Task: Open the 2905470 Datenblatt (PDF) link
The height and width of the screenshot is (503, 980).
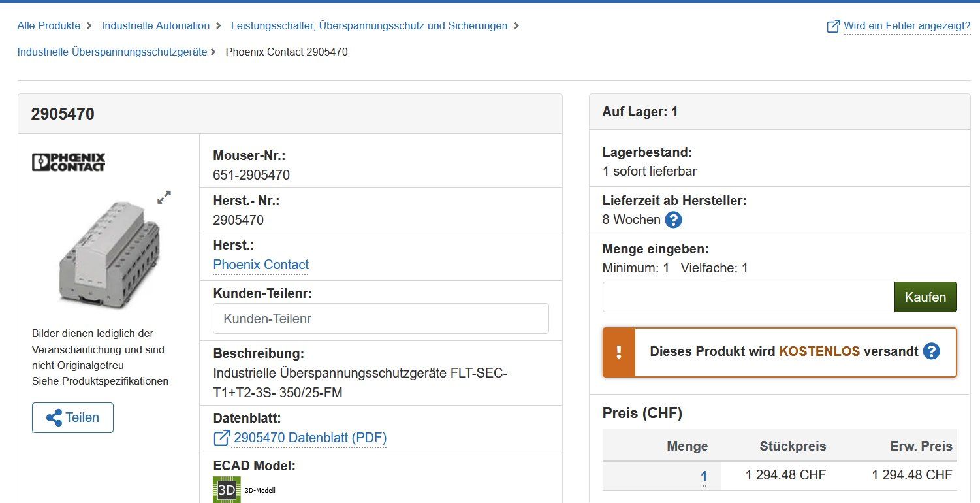Action: (x=310, y=438)
